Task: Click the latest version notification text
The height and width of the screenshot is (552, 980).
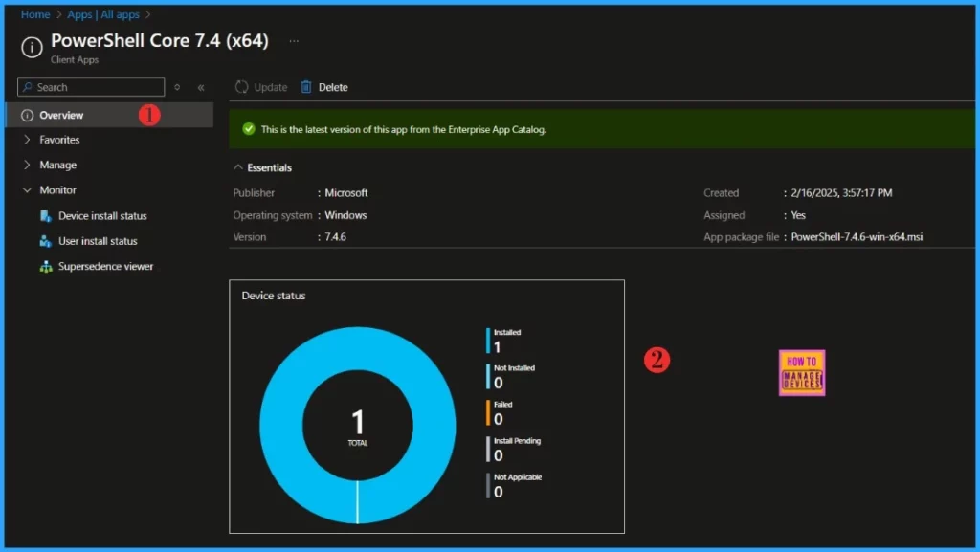Action: tap(404, 130)
